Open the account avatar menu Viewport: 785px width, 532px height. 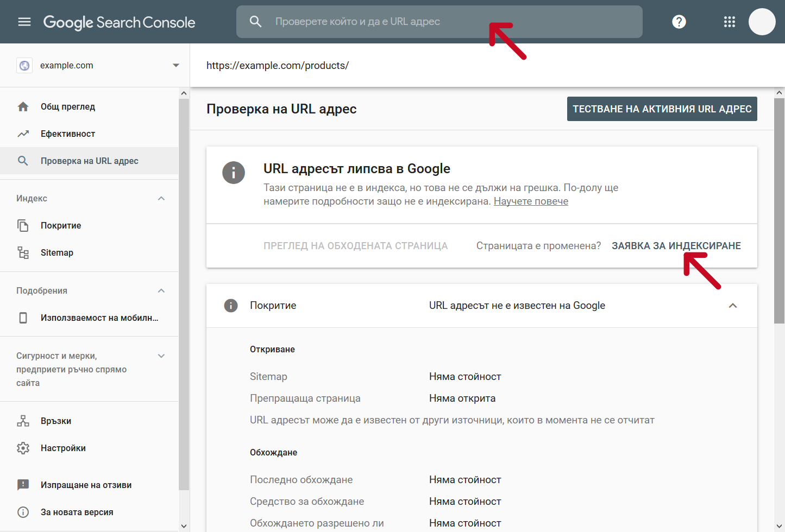tap(762, 22)
